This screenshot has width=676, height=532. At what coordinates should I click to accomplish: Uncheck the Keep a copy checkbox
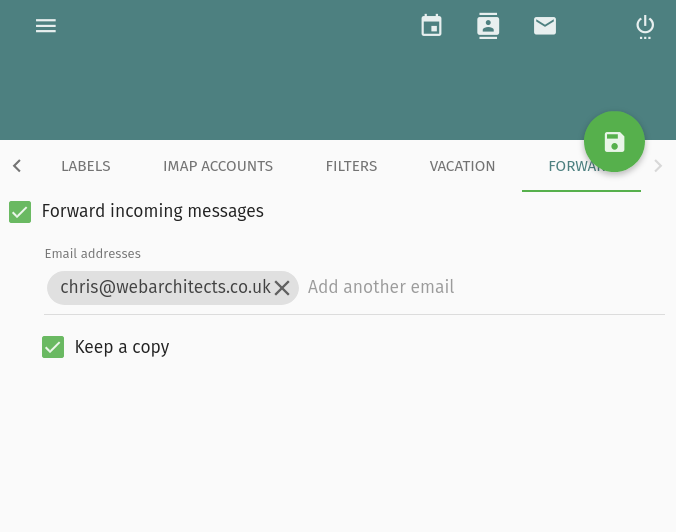pos(53,347)
